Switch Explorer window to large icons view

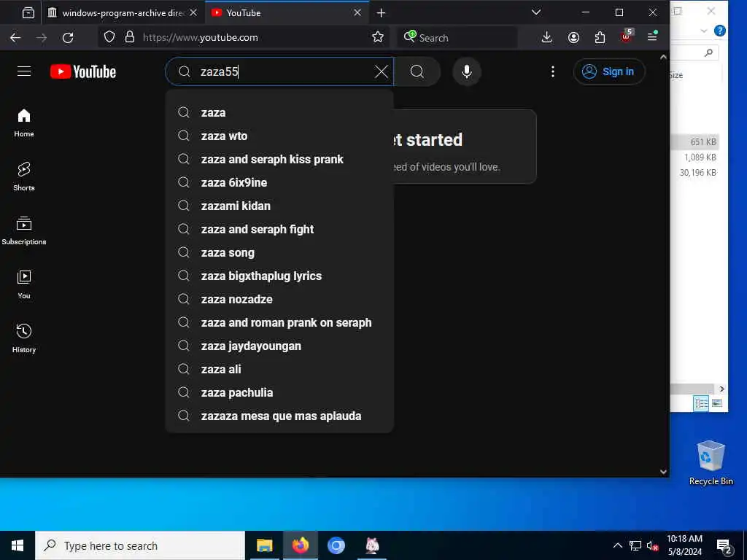(717, 403)
